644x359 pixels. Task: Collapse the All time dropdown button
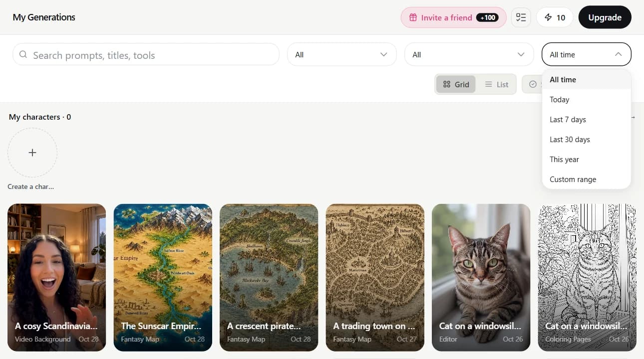click(x=586, y=54)
